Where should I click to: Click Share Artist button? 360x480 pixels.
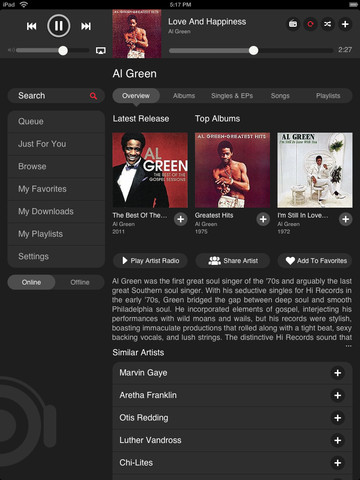[x=233, y=261]
